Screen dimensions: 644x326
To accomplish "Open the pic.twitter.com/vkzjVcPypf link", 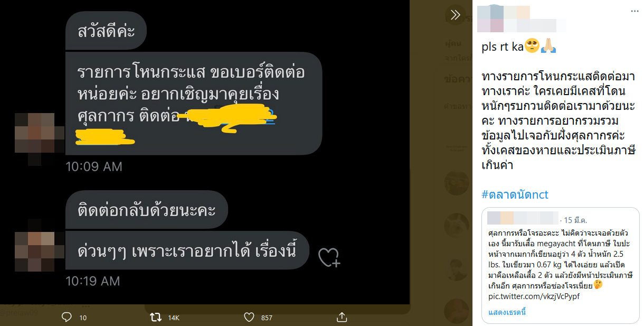I will pyautogui.click(x=533, y=296).
